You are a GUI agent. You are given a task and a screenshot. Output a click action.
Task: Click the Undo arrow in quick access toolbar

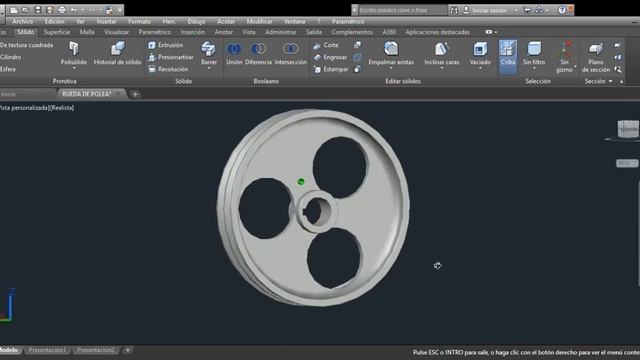click(x=74, y=10)
